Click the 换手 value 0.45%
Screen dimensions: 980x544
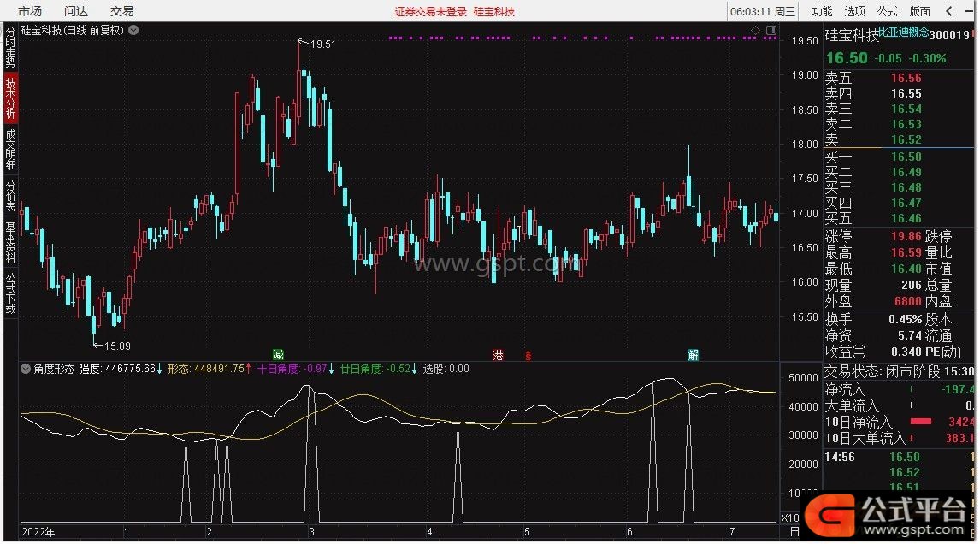(x=905, y=319)
